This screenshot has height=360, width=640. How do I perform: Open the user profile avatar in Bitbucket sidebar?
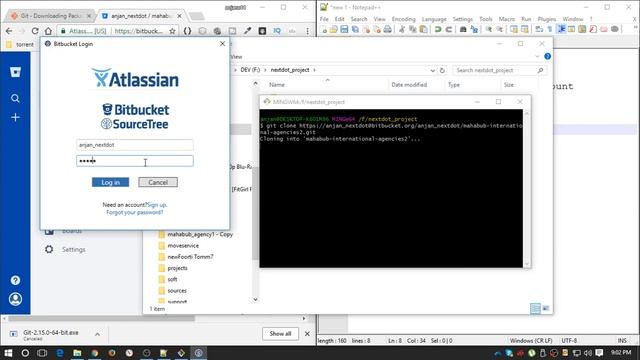(x=15, y=299)
